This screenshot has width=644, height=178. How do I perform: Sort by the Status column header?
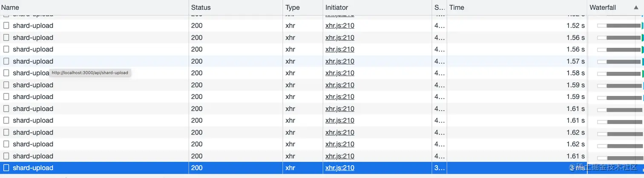click(x=201, y=8)
